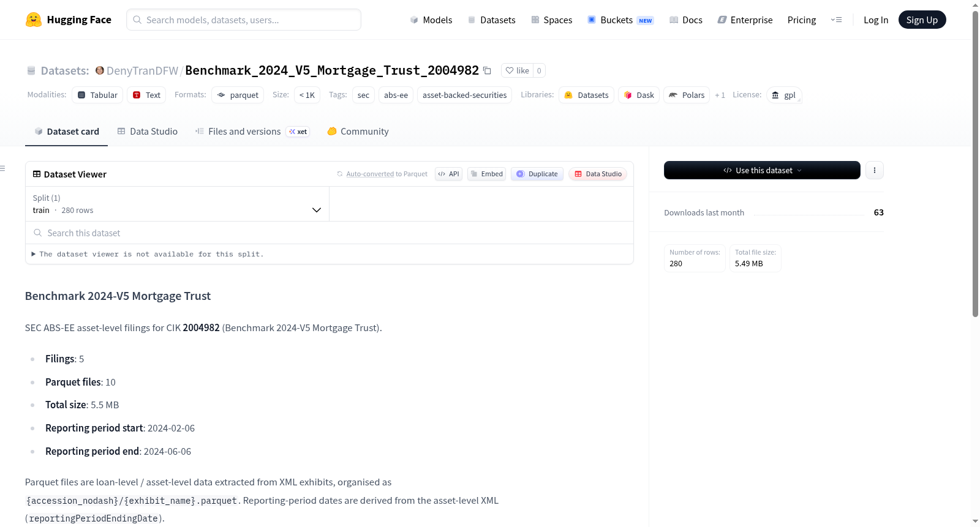Viewport: 980px width, 527px height.
Task: Focus the search models, datasets, users field
Action: 244,20
